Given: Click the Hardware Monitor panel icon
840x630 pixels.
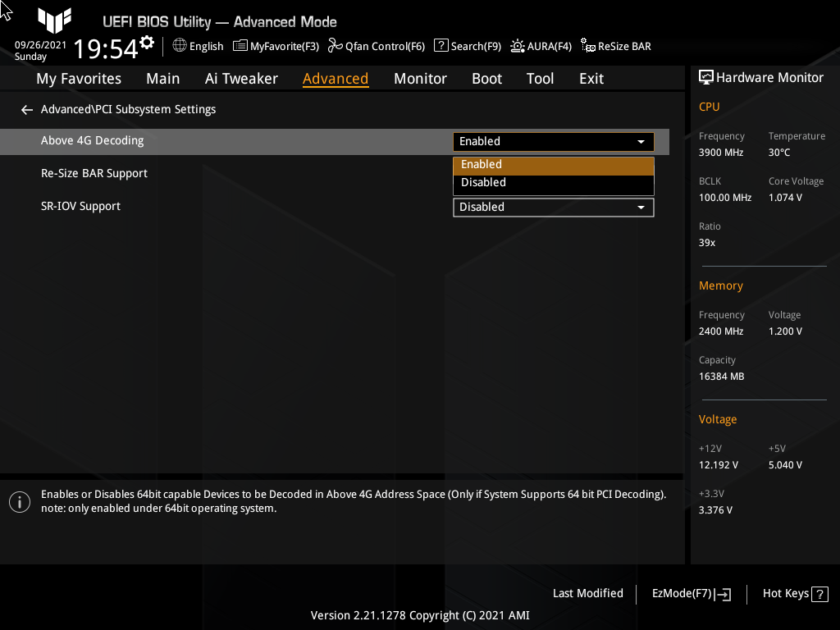Looking at the screenshot, I should pyautogui.click(x=706, y=77).
